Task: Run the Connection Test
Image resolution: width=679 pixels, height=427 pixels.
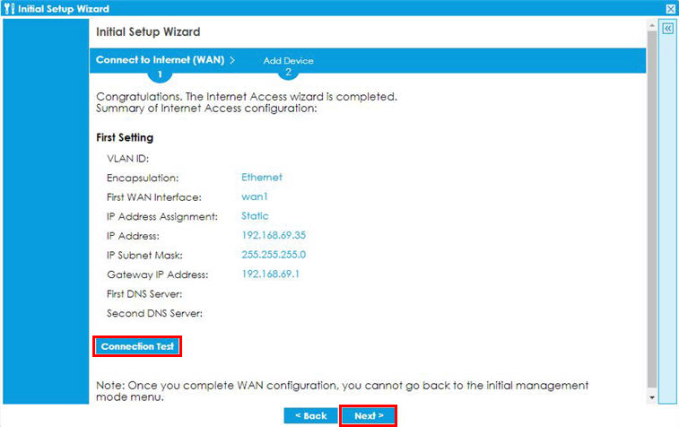Action: tap(138, 347)
